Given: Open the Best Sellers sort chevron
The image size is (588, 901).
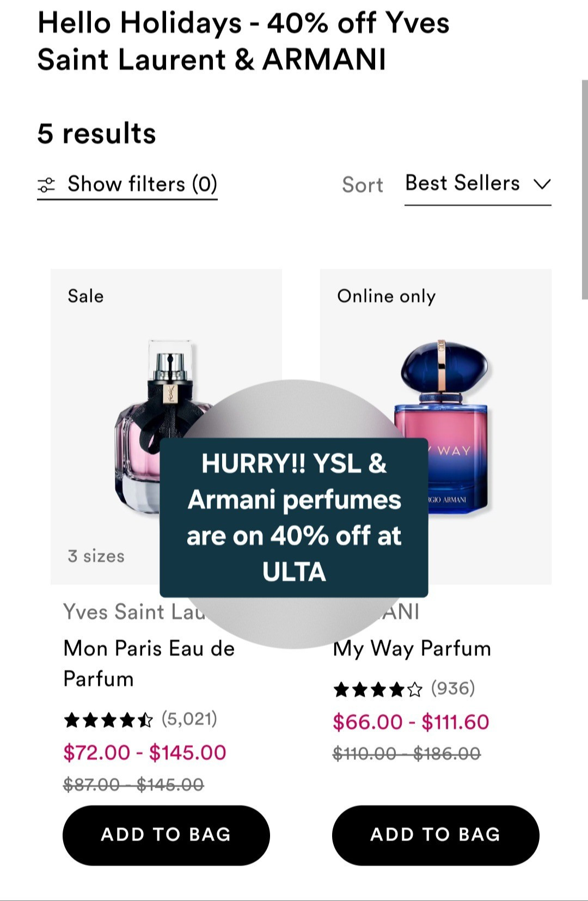Looking at the screenshot, I should pyautogui.click(x=542, y=185).
